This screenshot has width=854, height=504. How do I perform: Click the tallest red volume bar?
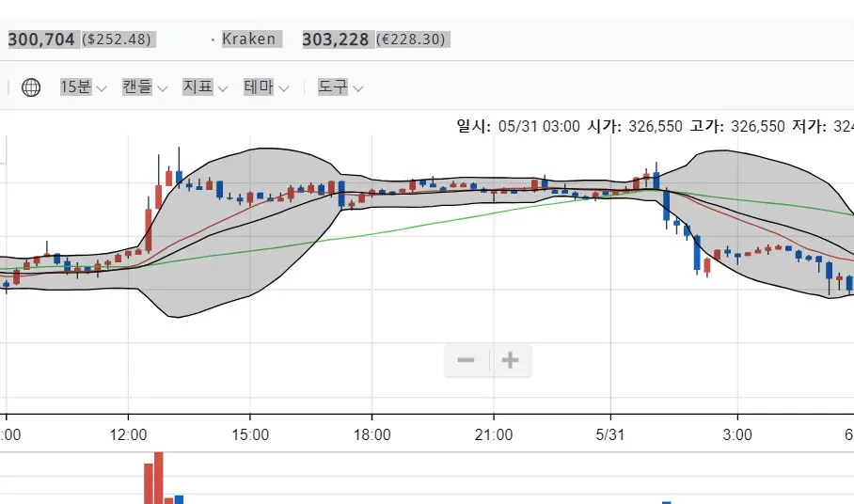tap(159, 478)
